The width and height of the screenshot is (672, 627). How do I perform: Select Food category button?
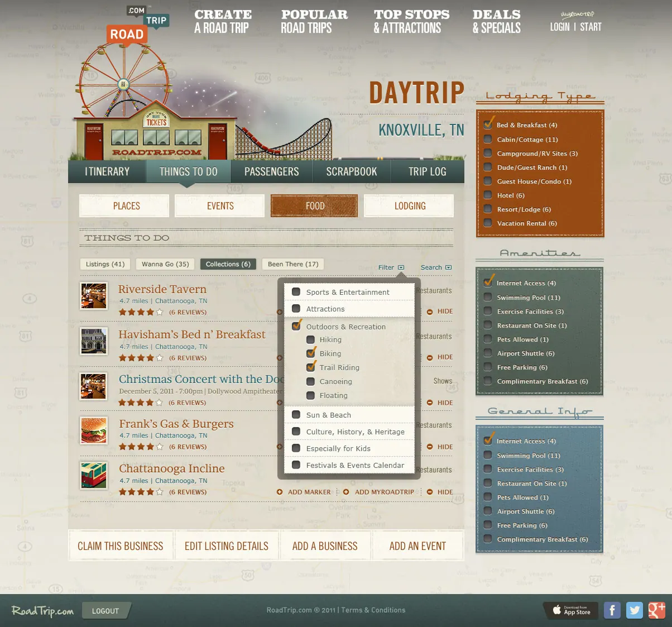(314, 205)
